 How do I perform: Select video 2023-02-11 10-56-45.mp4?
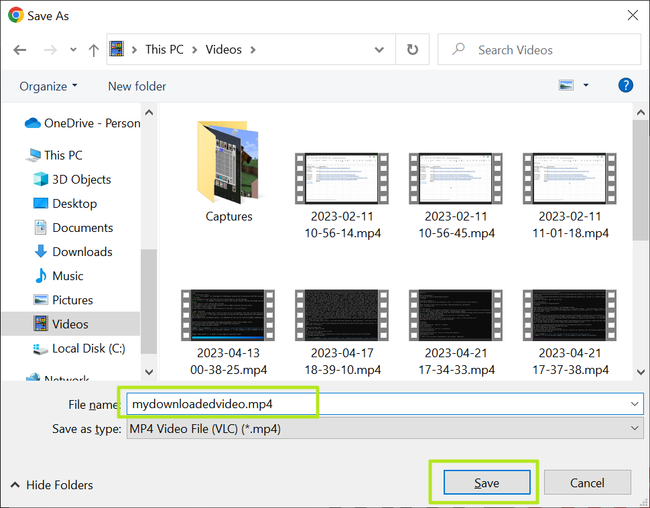point(456,195)
